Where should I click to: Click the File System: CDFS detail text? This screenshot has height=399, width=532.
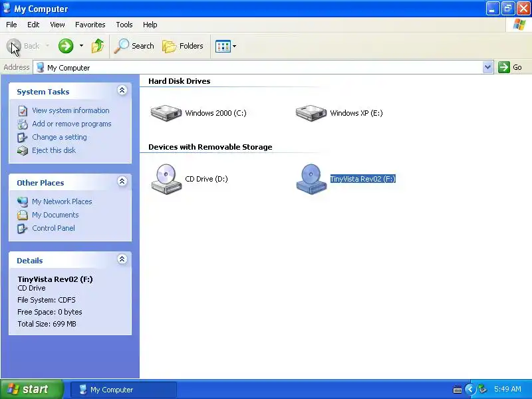(47, 300)
